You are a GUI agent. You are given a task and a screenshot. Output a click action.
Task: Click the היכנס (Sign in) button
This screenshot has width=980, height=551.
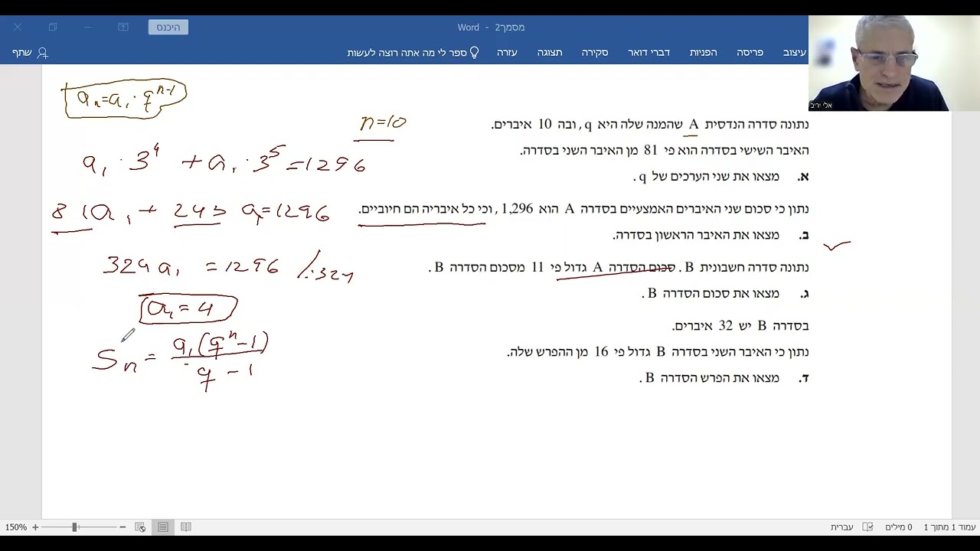(x=168, y=27)
